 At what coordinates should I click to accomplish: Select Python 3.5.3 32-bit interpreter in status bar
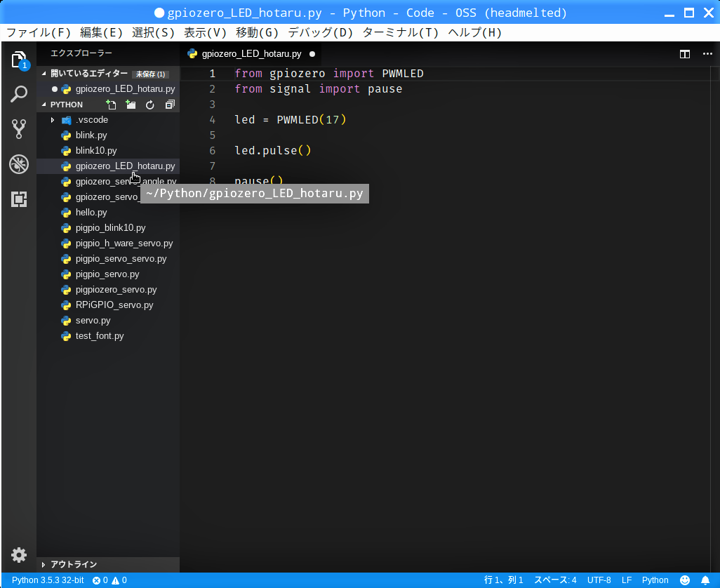pyautogui.click(x=48, y=580)
